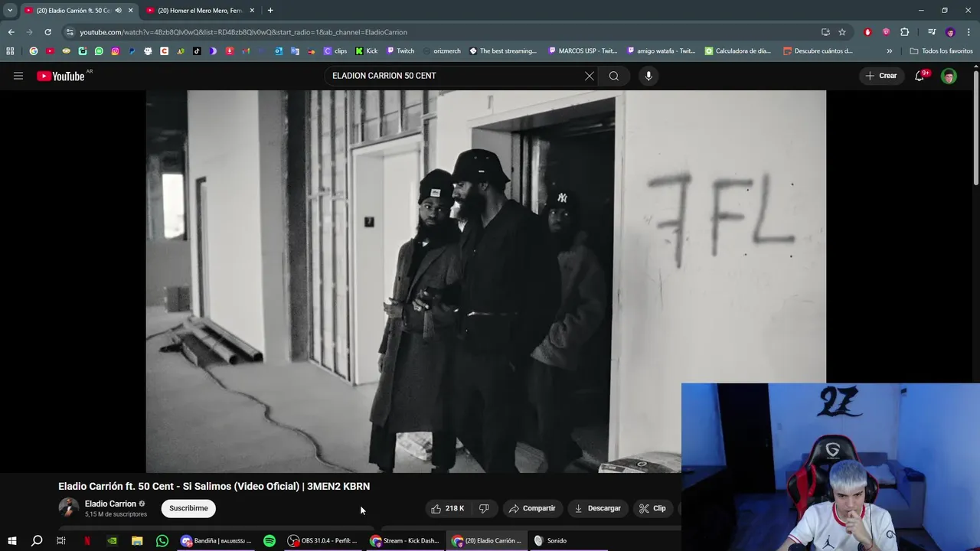Open File Explorer from the taskbar
The width and height of the screenshot is (980, 551).
pyautogui.click(x=137, y=541)
